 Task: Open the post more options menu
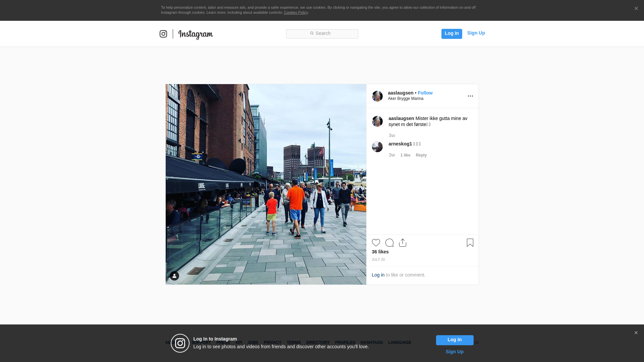coord(470,96)
